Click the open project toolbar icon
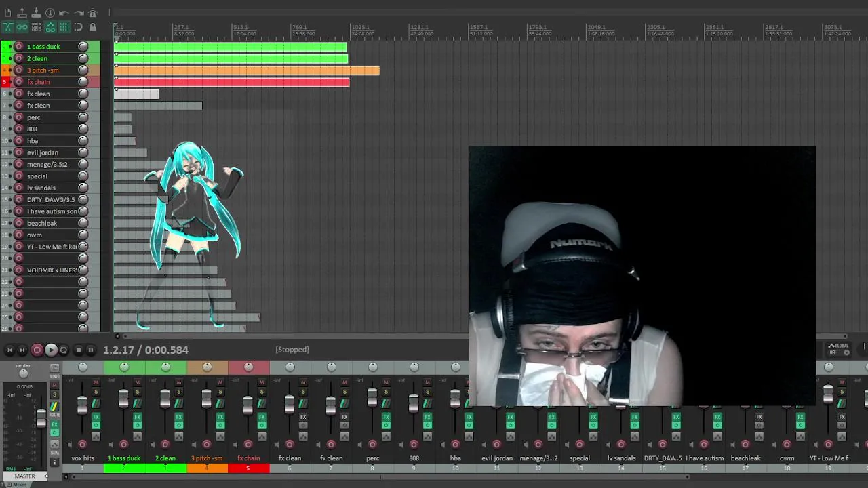868x488 pixels. click(x=22, y=13)
